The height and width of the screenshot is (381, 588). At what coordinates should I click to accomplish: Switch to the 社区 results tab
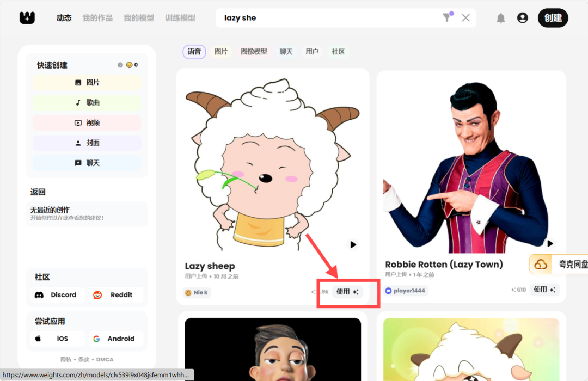338,51
